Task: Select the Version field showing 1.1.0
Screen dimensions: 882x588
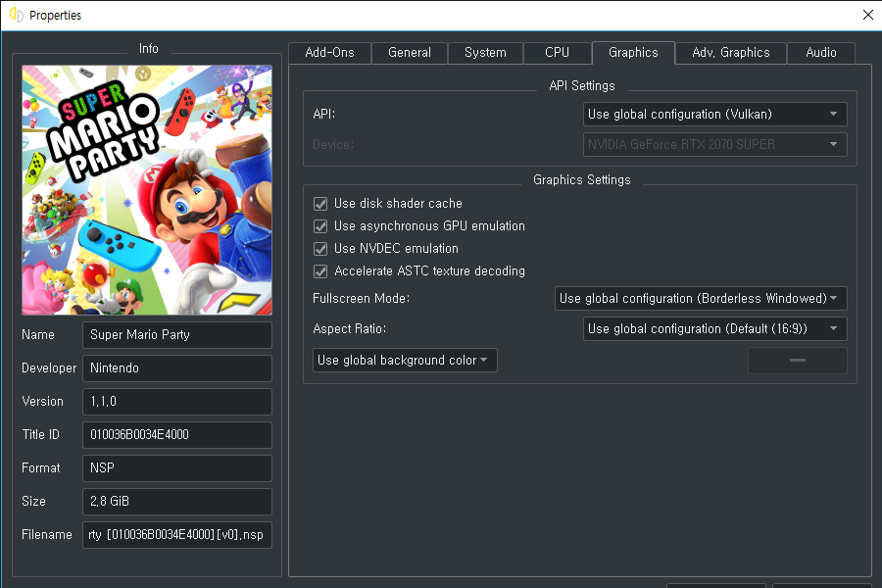Action: (x=177, y=401)
